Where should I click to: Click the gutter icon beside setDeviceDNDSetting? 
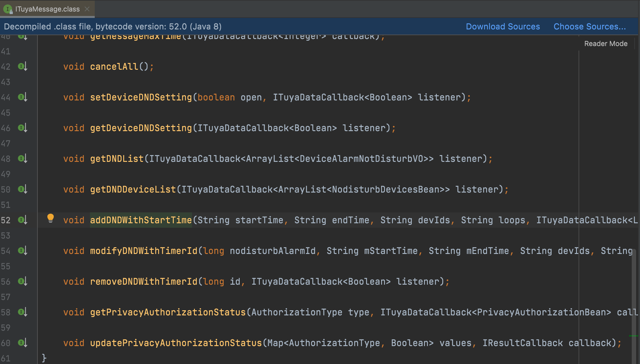point(22,97)
